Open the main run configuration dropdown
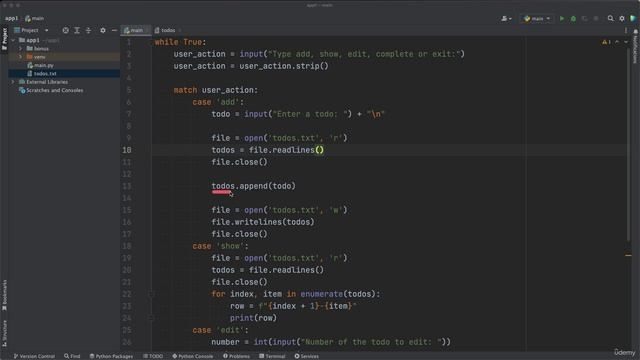 click(537, 18)
